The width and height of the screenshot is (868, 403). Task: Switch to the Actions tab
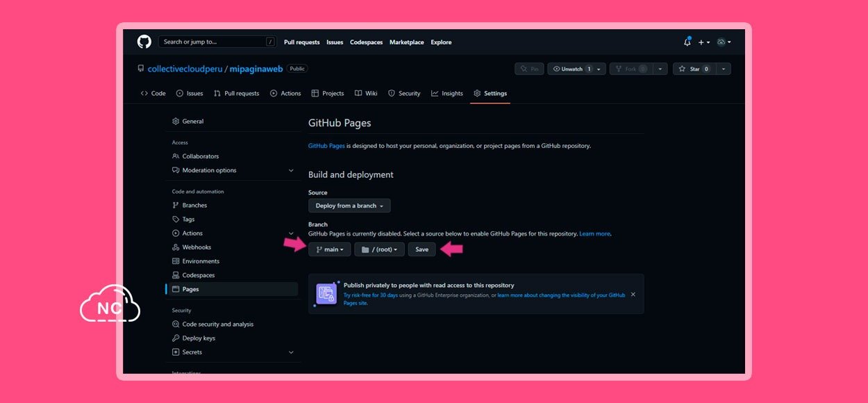pos(285,93)
